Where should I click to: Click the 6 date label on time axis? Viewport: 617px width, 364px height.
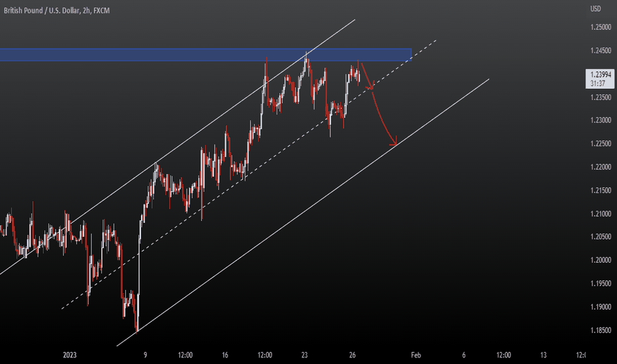463,355
